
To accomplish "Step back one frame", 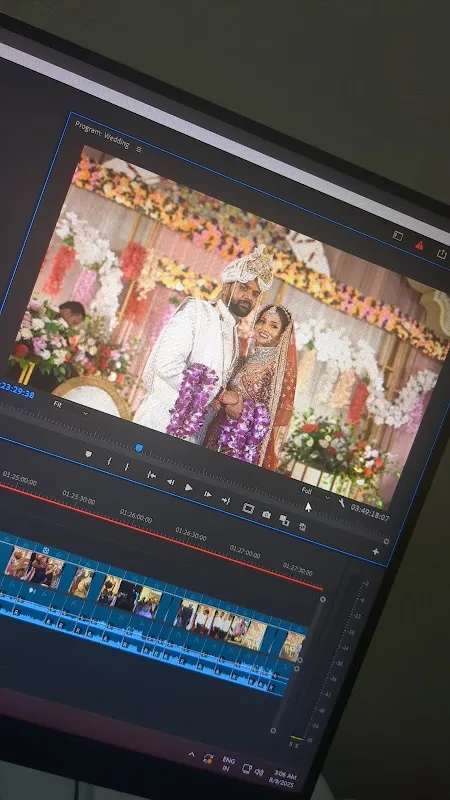I will click(x=170, y=481).
